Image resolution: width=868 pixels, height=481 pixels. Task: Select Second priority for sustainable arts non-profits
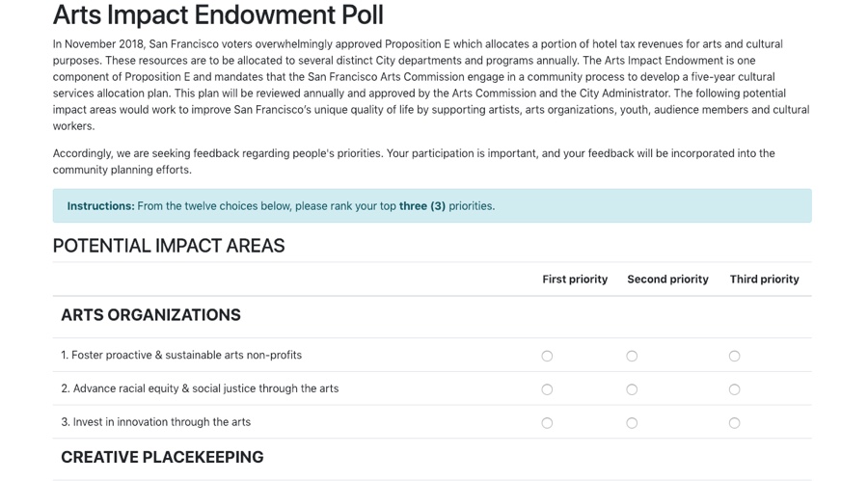coord(632,356)
